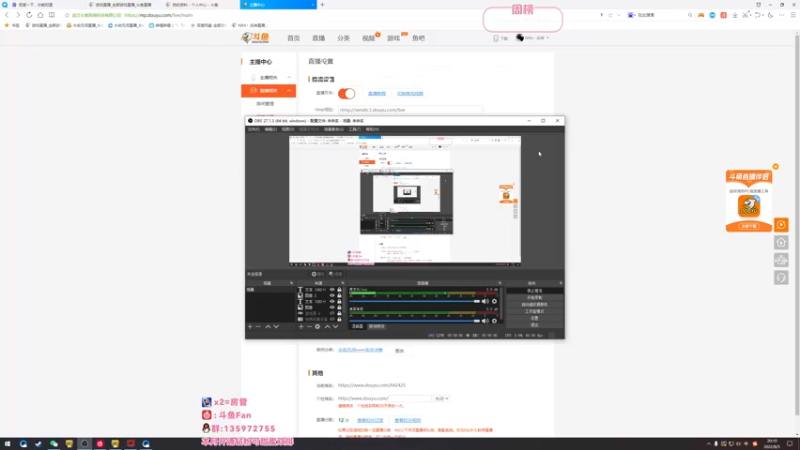The width and height of the screenshot is (800, 450).
Task: Hide the second 文本 source via eye icon
Action: (x=332, y=302)
